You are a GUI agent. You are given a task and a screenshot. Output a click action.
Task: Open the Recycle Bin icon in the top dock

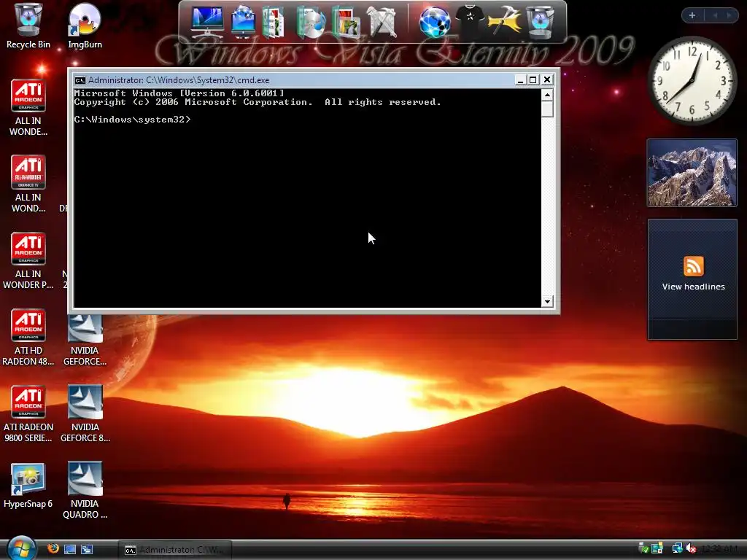541,21
